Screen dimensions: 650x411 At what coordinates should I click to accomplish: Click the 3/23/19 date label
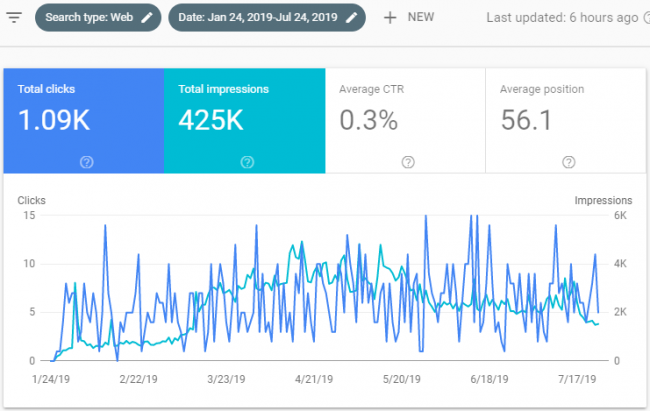(226, 379)
